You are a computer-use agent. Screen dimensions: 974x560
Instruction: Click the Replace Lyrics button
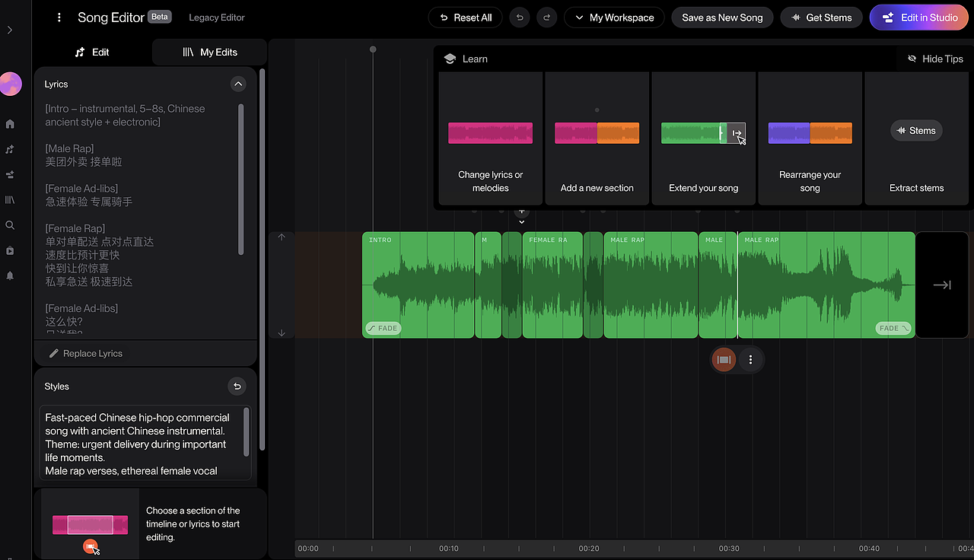(x=85, y=353)
